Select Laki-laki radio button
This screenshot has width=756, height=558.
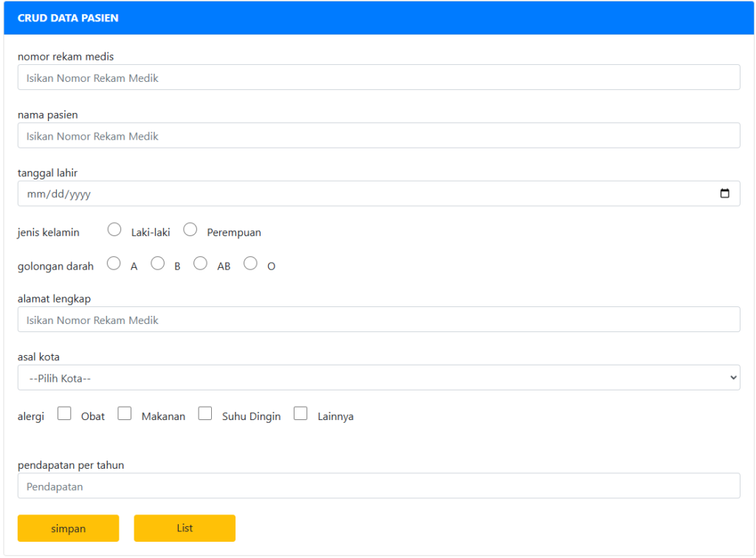pyautogui.click(x=114, y=230)
